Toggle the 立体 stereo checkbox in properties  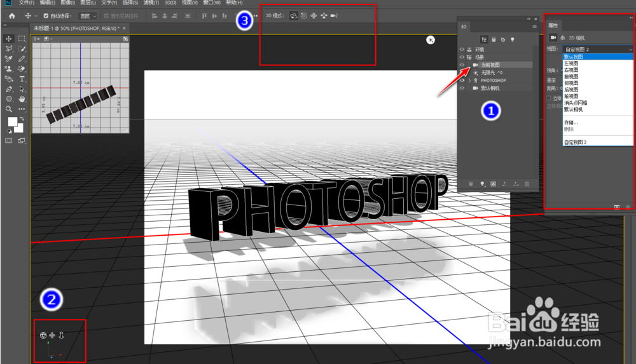pyautogui.click(x=549, y=98)
